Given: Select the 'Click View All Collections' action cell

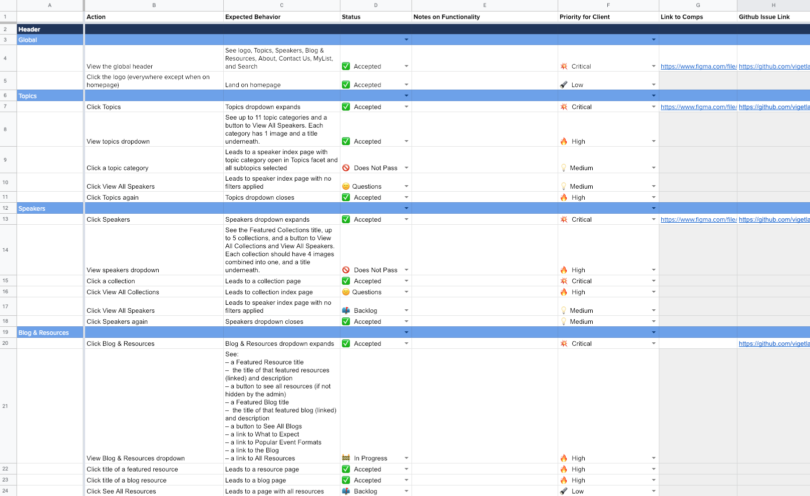Looking at the screenshot, I should pyautogui.click(x=154, y=292).
